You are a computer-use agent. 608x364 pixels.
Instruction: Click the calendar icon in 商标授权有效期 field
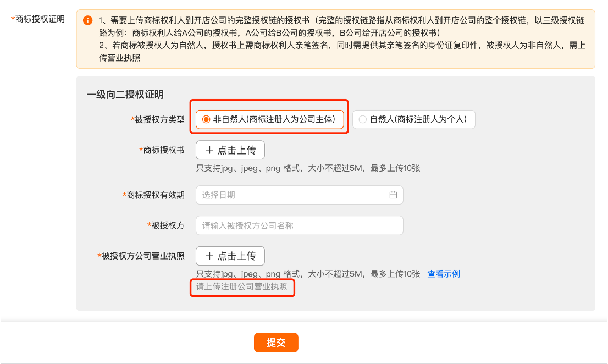(393, 195)
